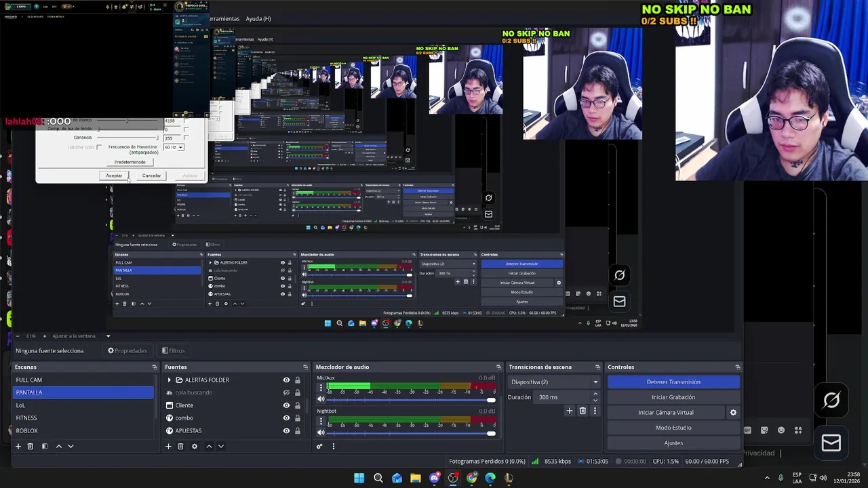The height and width of the screenshot is (488, 868).
Task: Hide the ALERTAS FOLDER source
Action: 286,380
